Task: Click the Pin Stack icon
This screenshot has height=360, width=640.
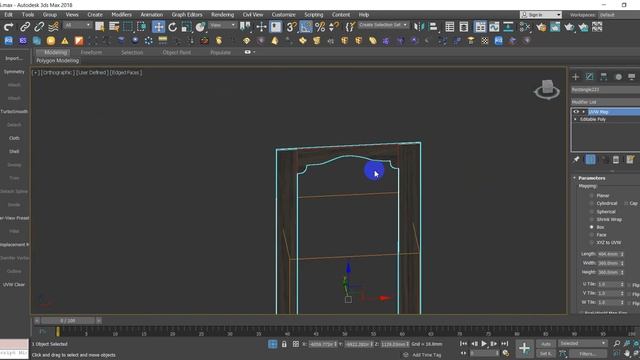Action: [x=576, y=160]
